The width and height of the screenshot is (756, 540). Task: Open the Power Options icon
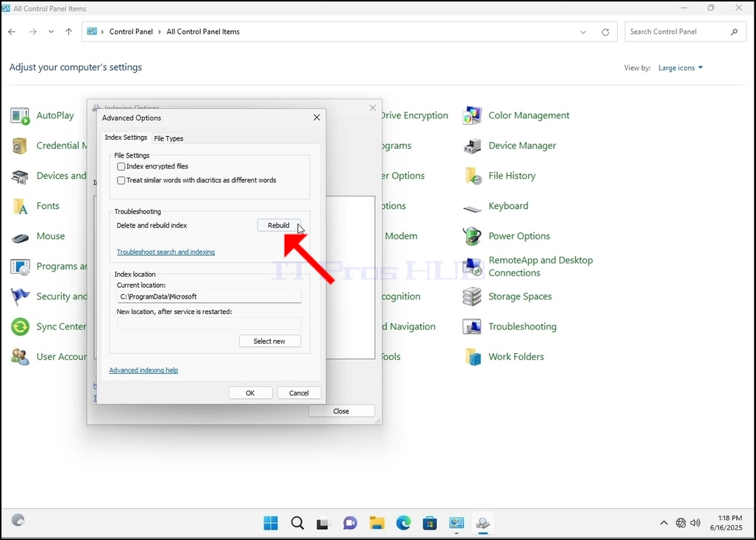pyautogui.click(x=472, y=236)
